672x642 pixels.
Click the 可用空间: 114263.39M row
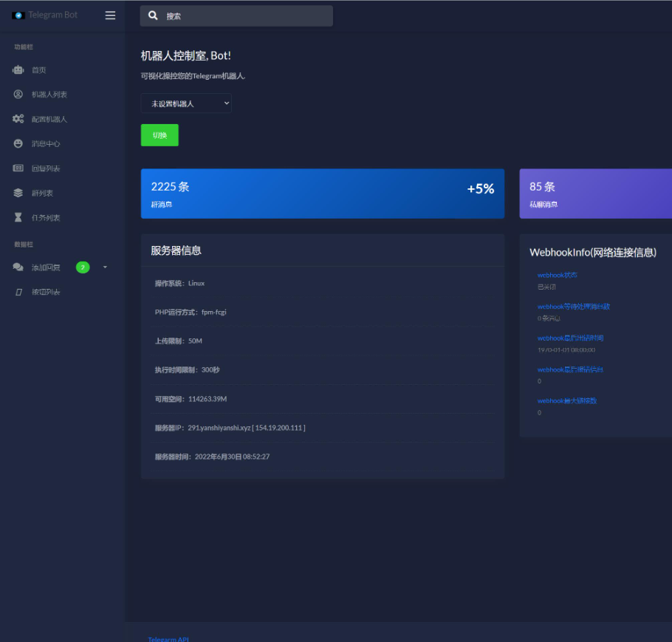pyautogui.click(x=322, y=399)
